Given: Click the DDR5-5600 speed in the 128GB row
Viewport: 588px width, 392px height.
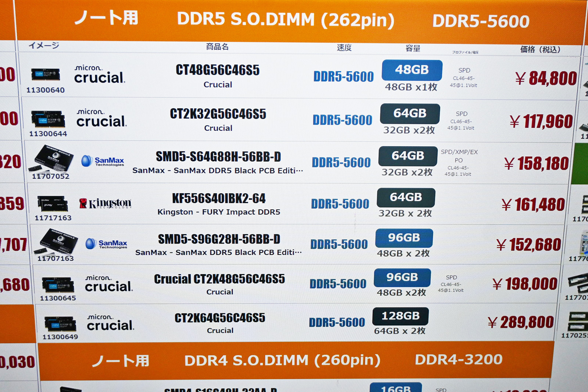Looking at the screenshot, I should 337,322.
